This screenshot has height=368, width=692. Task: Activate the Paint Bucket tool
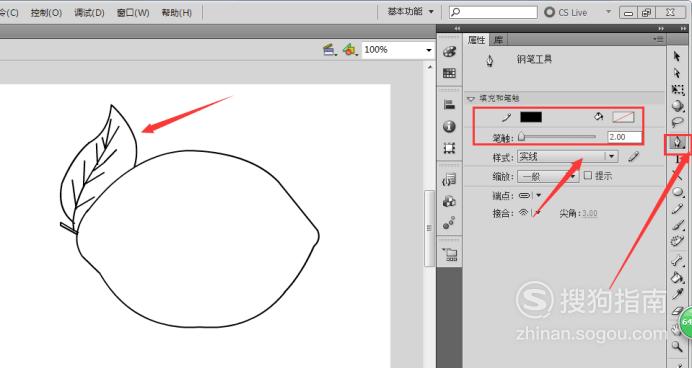[x=677, y=278]
